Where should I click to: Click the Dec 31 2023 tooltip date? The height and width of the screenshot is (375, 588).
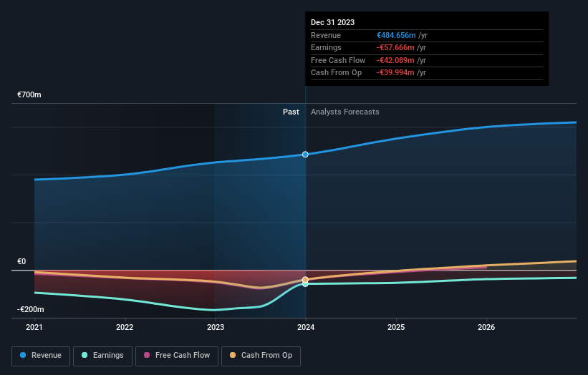pos(332,22)
